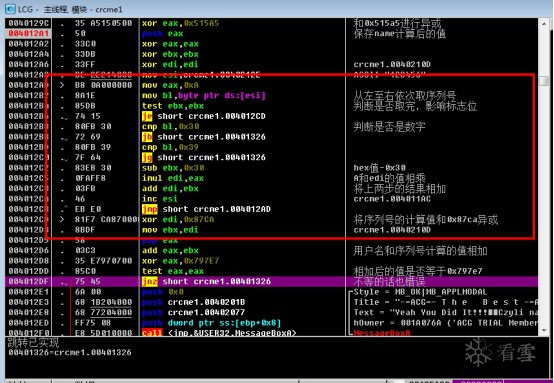554x383 pixels.
Task: Select instruction 'xor edi,0x87CA'
Action: coord(178,219)
